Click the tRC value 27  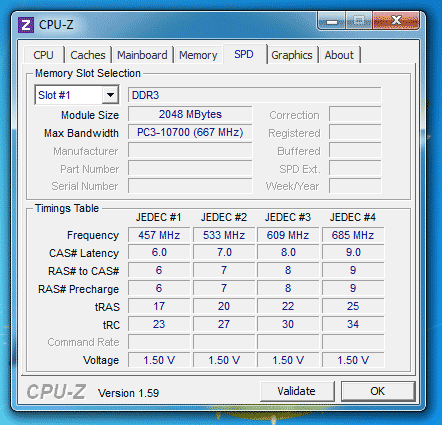click(224, 324)
